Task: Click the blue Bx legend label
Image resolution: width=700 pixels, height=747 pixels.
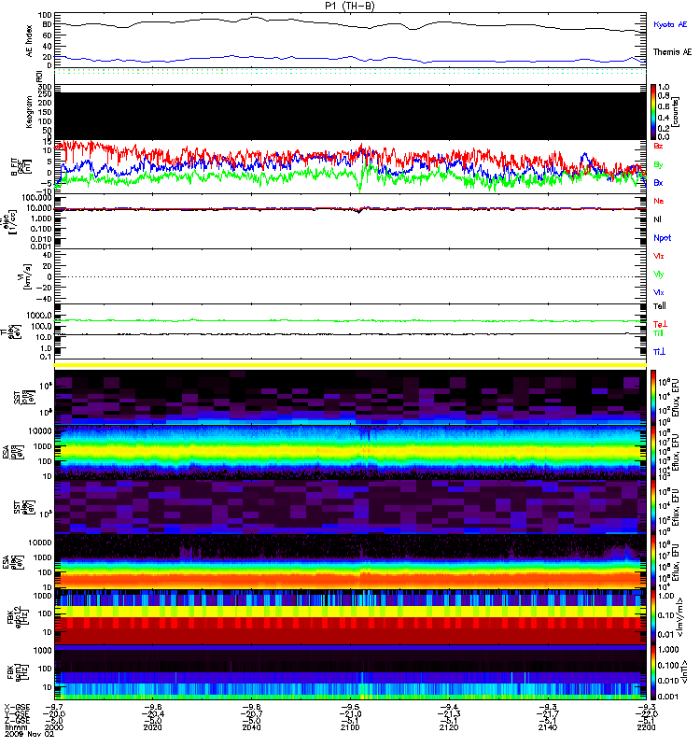Action: [x=658, y=182]
